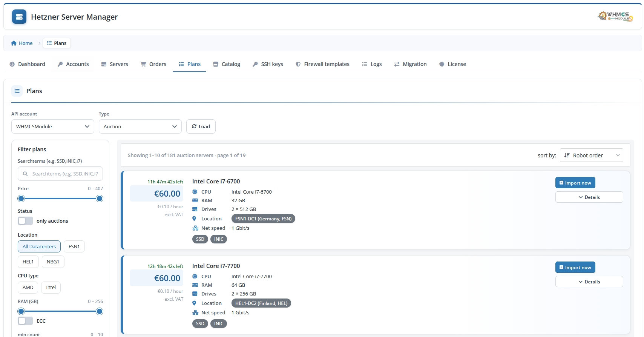Click the Net speed network icon for i7-7700
This screenshot has height=337, width=644.
pyautogui.click(x=195, y=312)
